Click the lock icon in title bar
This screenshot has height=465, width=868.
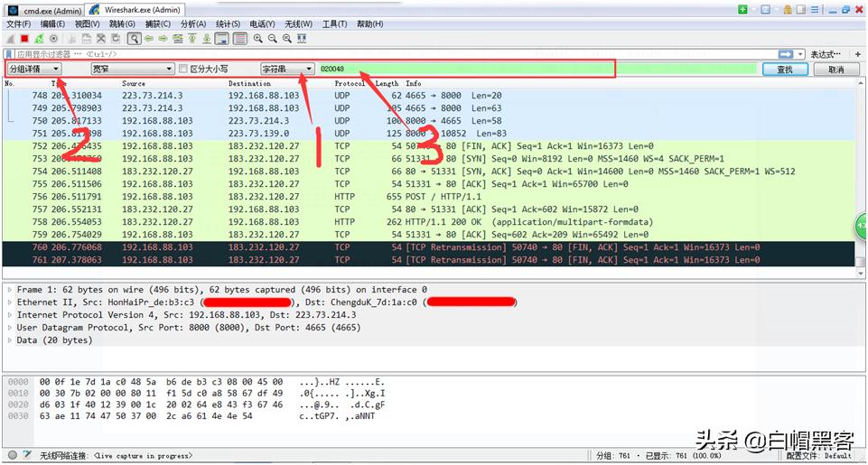point(788,9)
